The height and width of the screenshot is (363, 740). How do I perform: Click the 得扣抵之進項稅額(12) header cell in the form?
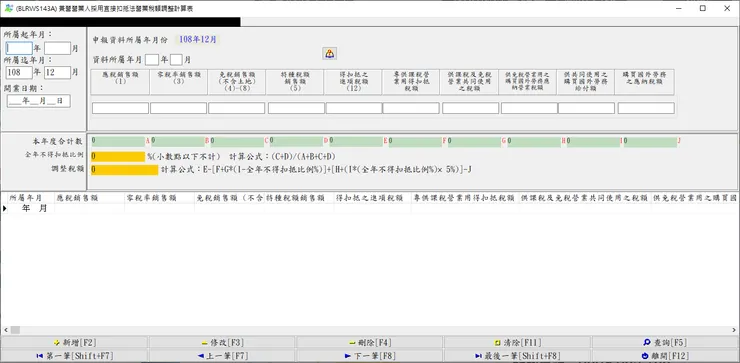[x=353, y=82]
